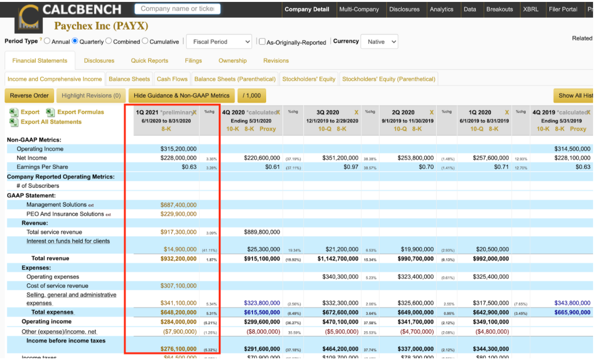The height and width of the screenshot is (364, 594).
Task: Click Period Type help question mark
Action: click(41, 39)
